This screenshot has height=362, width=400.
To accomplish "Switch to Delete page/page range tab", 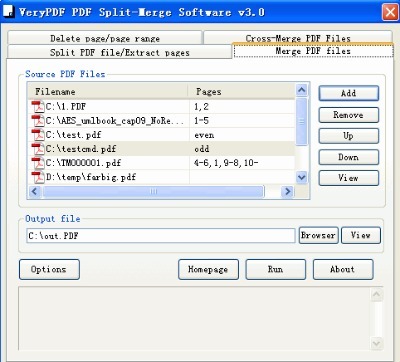I will [105, 38].
